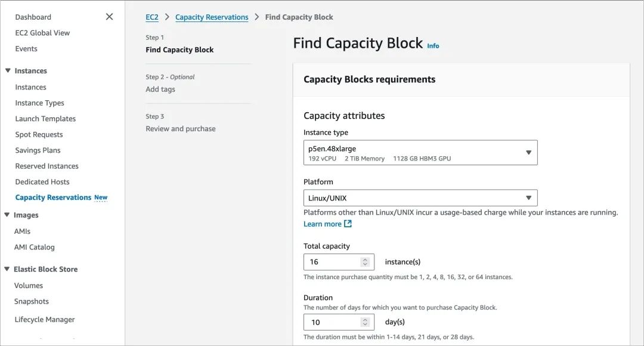Collapse the Instances section triangle
644x346 pixels.
[x=8, y=70]
